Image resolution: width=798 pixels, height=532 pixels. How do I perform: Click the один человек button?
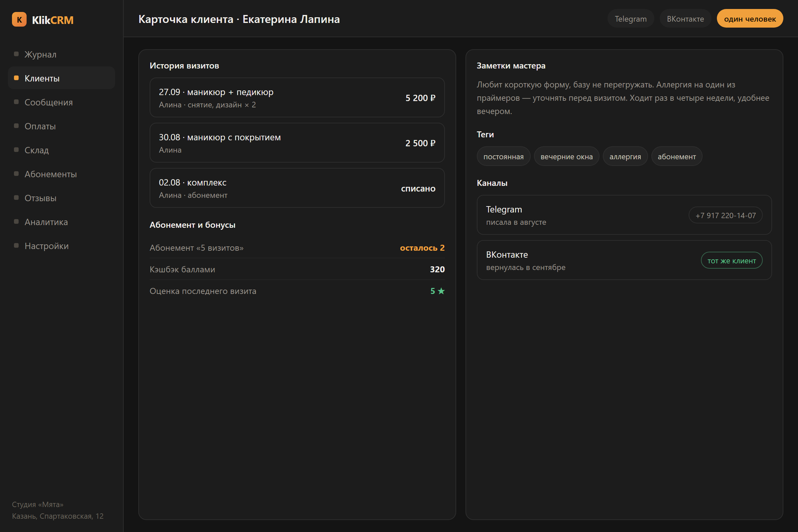[750, 19]
